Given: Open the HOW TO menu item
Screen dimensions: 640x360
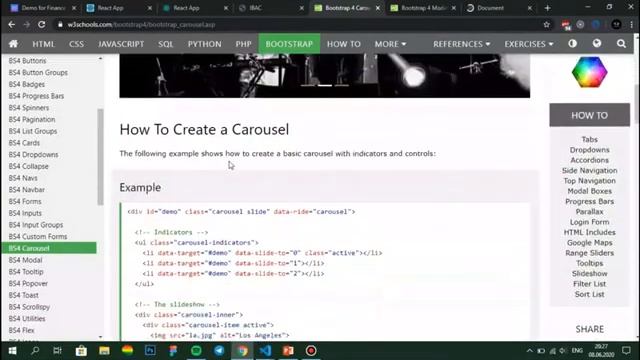Looking at the screenshot, I should (x=344, y=44).
